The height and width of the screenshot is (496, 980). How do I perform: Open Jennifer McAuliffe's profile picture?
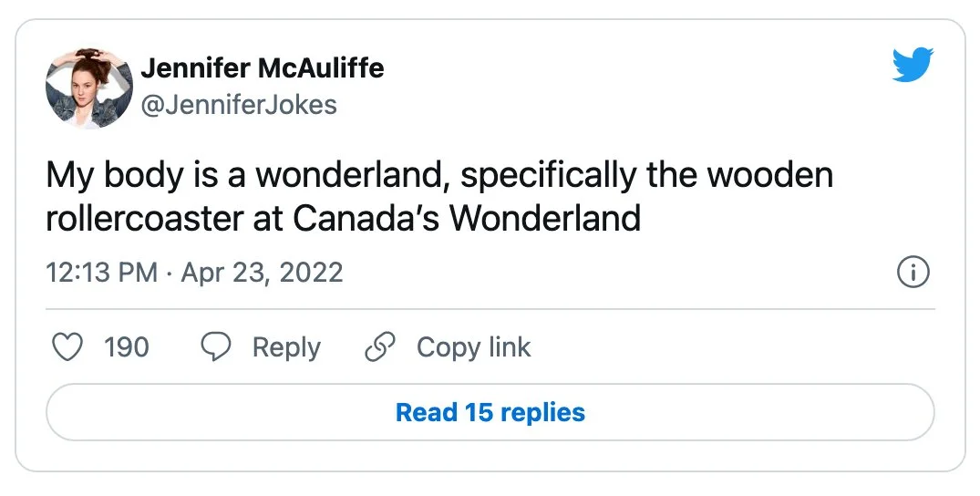(x=88, y=88)
